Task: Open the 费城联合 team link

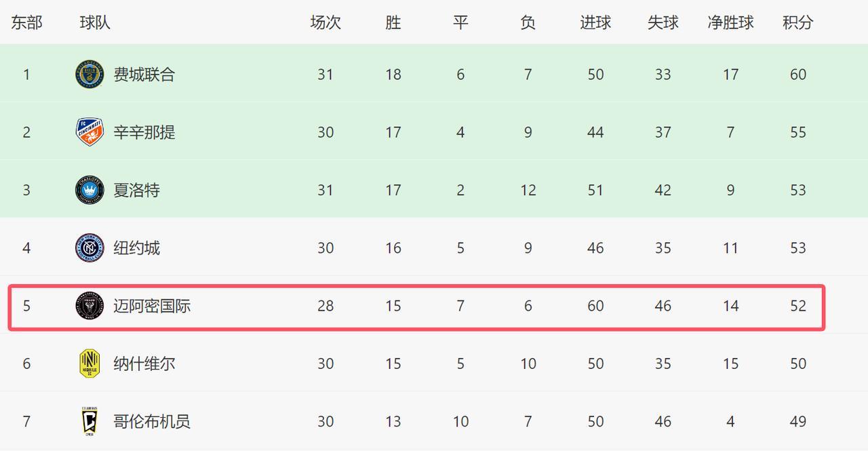Action: coord(144,74)
